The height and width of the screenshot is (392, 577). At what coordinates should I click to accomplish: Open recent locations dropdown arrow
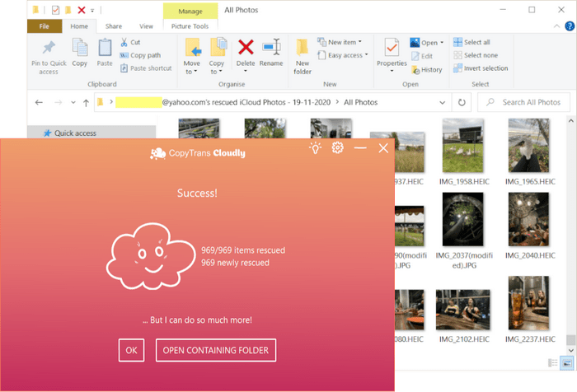pyautogui.click(x=73, y=102)
